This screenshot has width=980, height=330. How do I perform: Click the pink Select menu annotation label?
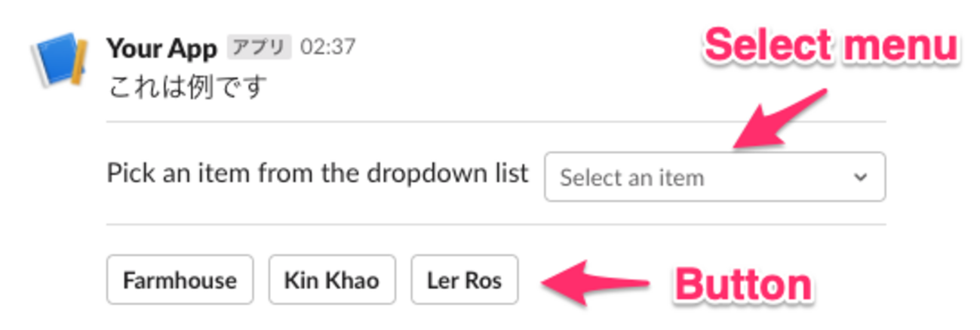831,47
